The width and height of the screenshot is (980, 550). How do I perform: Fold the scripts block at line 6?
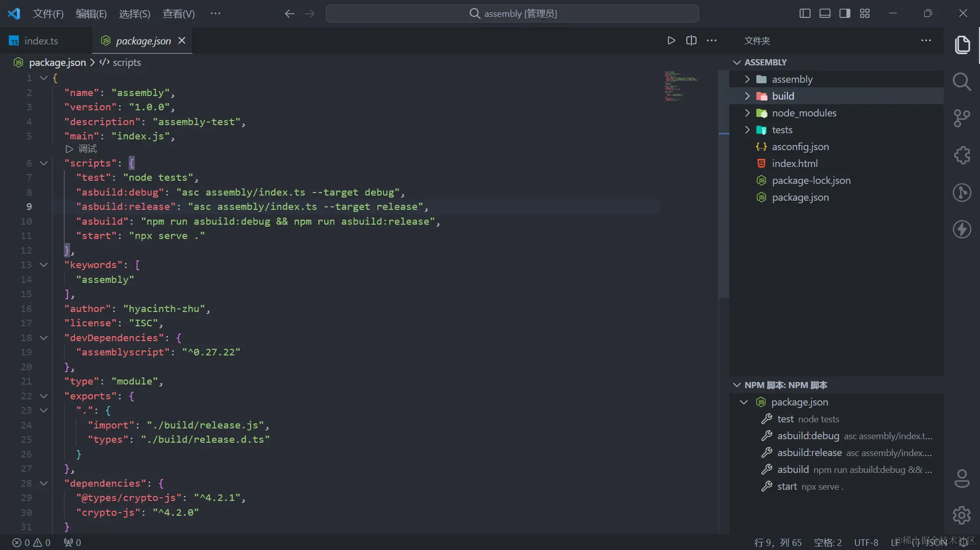click(44, 163)
